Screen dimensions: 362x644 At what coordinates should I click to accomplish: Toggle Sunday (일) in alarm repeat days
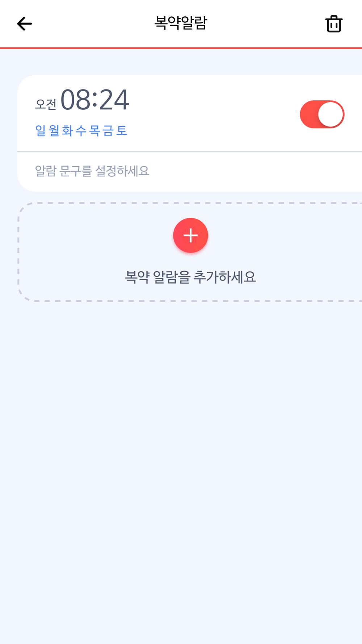point(41,130)
